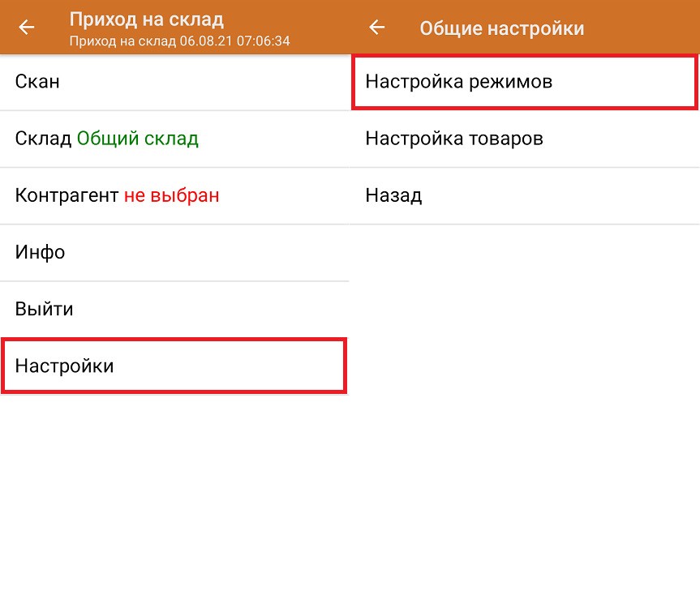The height and width of the screenshot is (599, 700).
Task: Tap не выбран to choose a contractor
Action: click(170, 195)
